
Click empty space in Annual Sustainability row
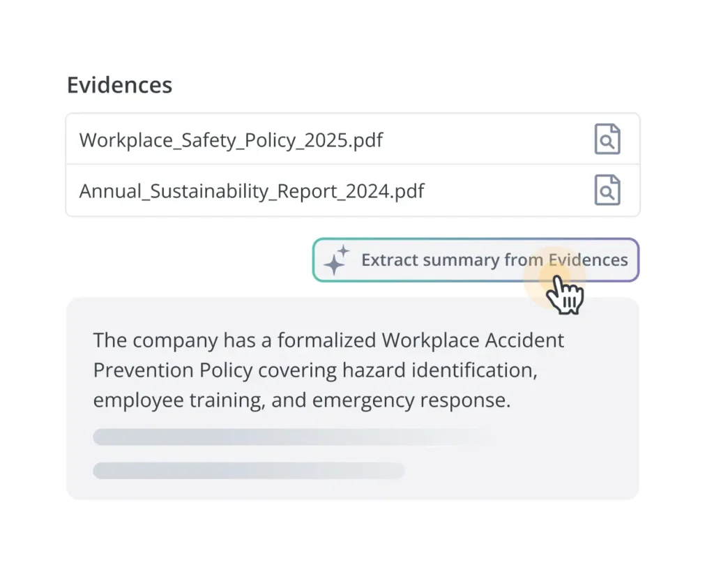pos(509,190)
